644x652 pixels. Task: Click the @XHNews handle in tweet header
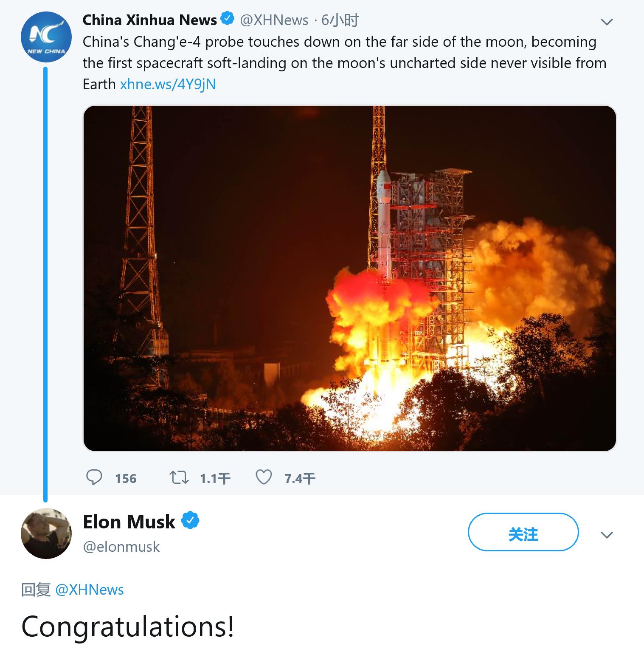(274, 20)
